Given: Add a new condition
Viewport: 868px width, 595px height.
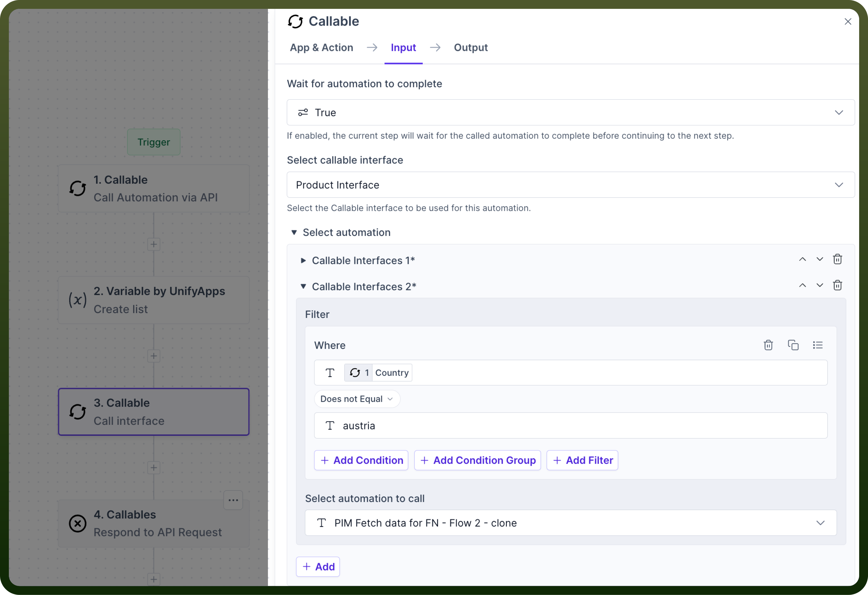Looking at the screenshot, I should click(x=361, y=460).
